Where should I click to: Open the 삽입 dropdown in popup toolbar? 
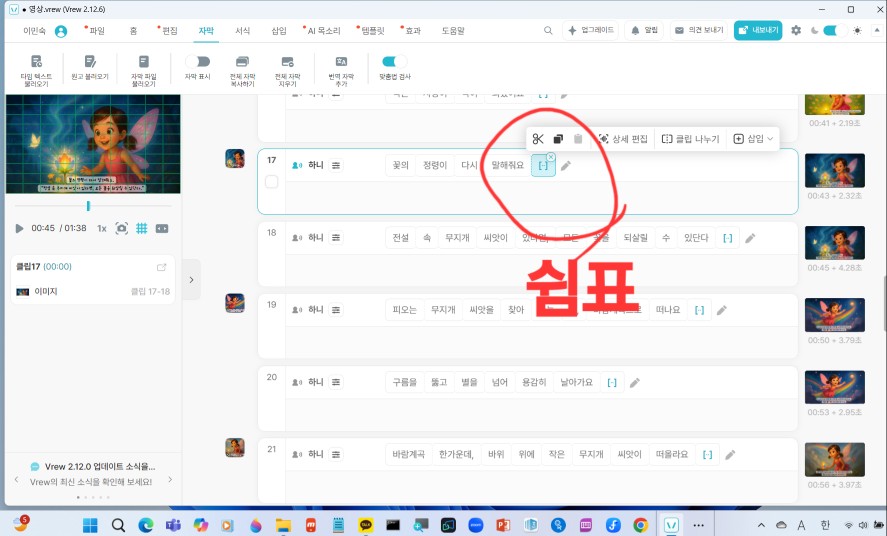coord(753,139)
